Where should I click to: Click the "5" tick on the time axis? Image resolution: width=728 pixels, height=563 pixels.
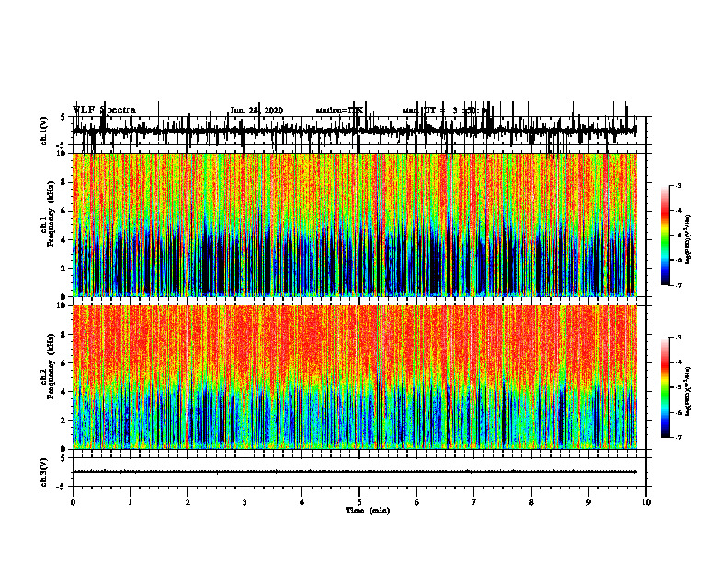tap(359, 502)
